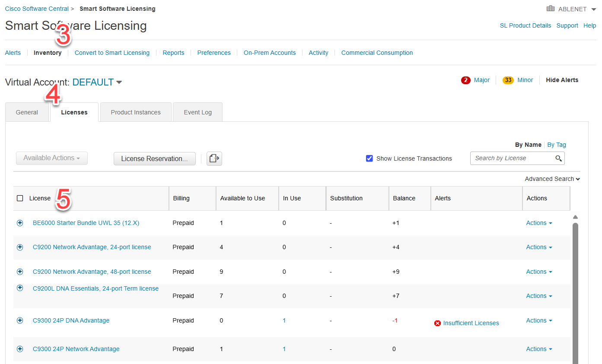Image resolution: width=602 pixels, height=364 pixels.
Task: Click the In Use count for C9300 24P DNA Advantage
Action: pyautogui.click(x=284, y=320)
